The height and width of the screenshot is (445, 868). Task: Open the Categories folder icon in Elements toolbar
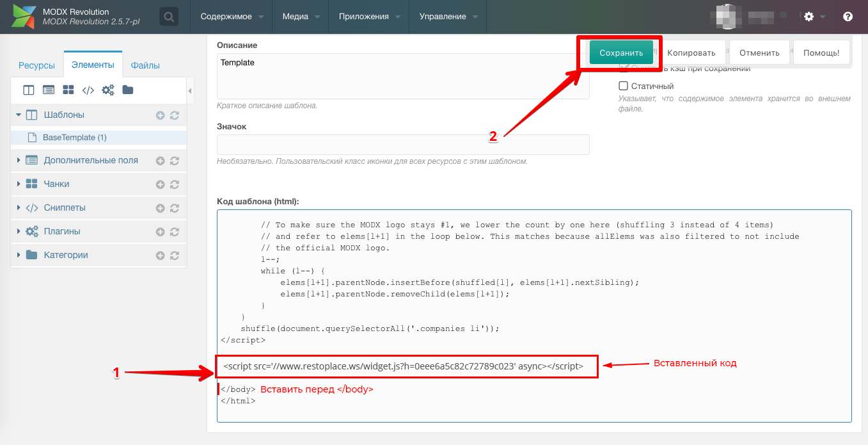(x=128, y=90)
